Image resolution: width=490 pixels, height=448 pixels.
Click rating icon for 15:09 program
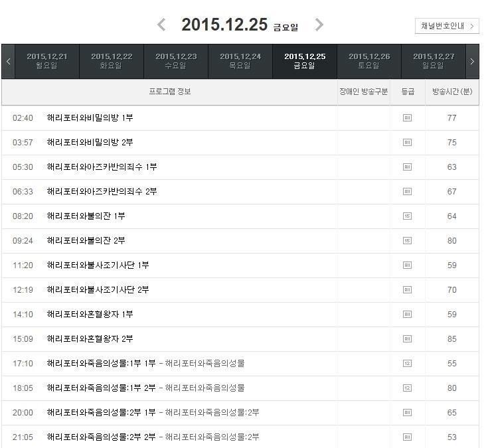tap(407, 339)
